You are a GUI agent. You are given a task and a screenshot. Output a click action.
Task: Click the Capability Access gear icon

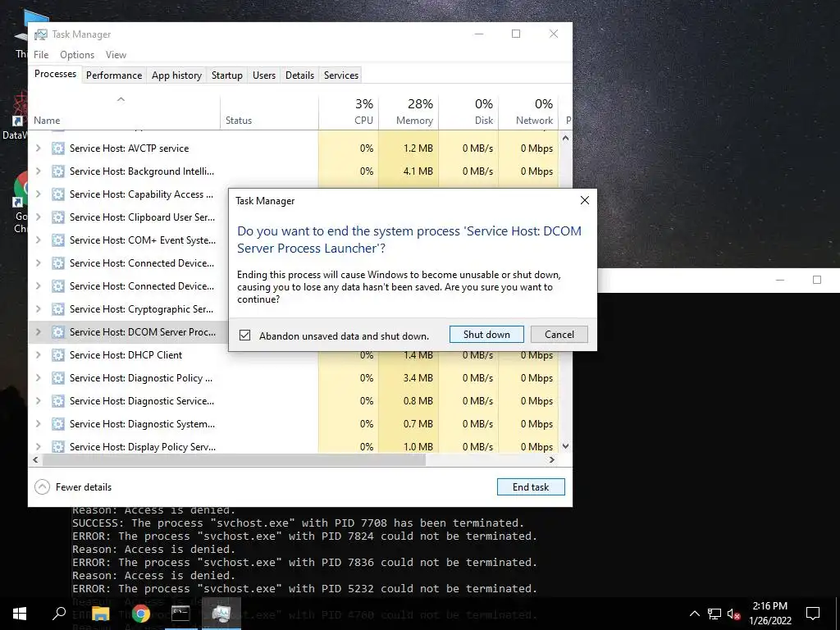58,194
